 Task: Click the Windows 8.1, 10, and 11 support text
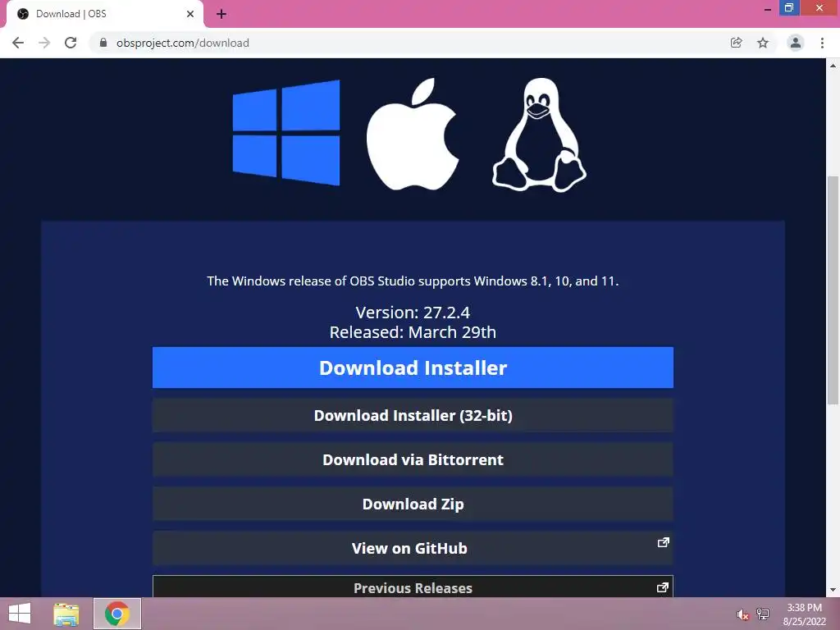coord(413,281)
